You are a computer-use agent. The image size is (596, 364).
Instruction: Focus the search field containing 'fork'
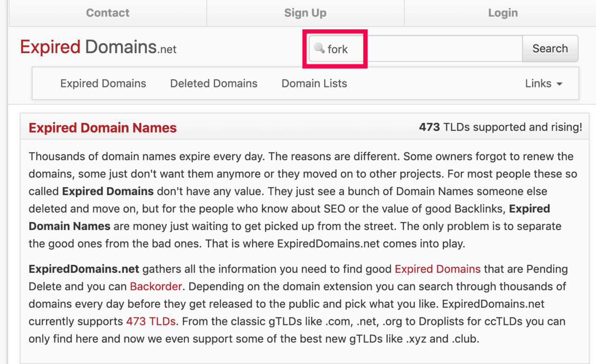(415, 48)
